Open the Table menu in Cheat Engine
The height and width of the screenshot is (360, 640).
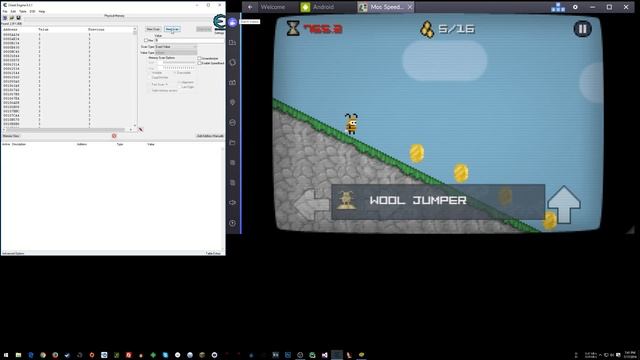23,11
